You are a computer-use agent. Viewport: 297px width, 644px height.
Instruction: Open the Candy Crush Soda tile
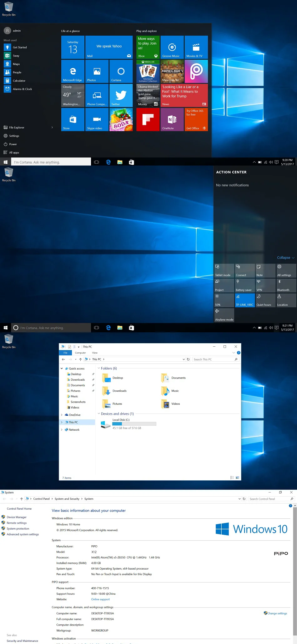tap(121, 119)
